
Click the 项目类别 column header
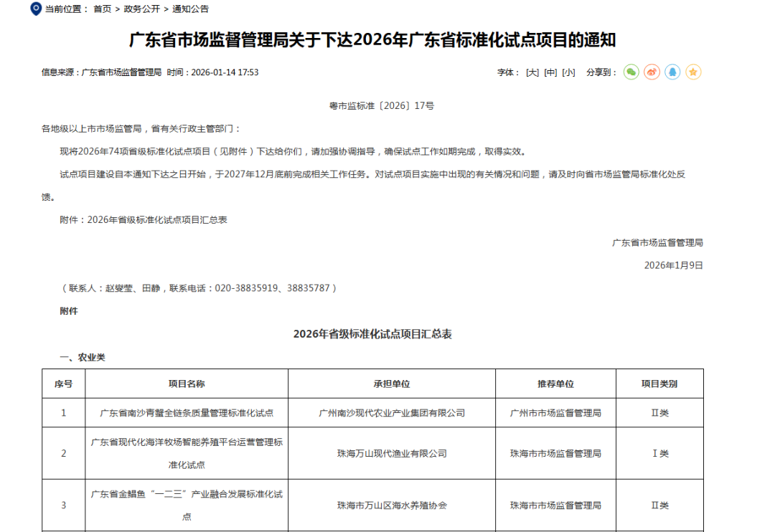click(659, 384)
